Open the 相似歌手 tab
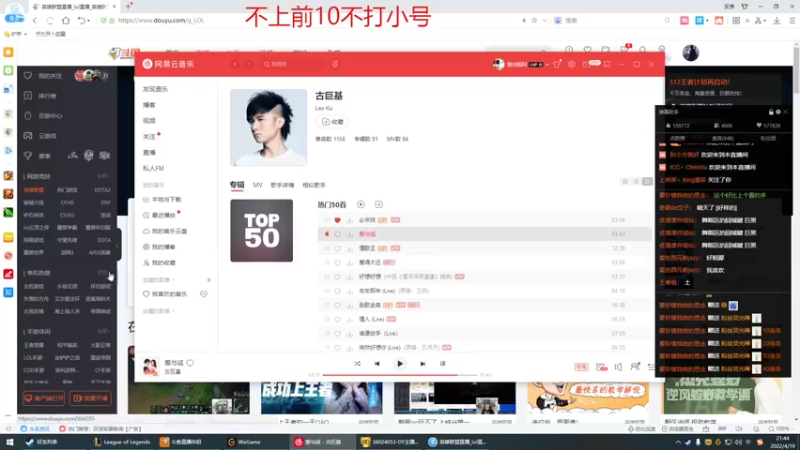 point(314,185)
